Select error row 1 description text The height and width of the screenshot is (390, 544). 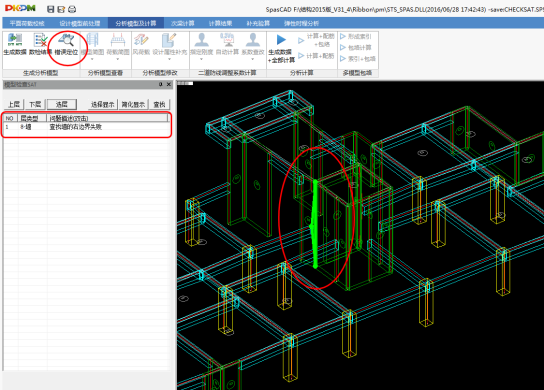pos(75,127)
